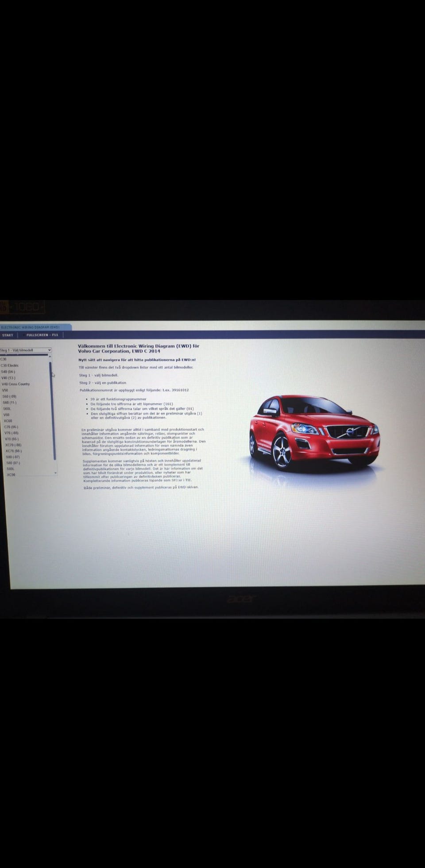
Task: Click the scroll-down arrow of model list
Action: pyautogui.click(x=55, y=473)
